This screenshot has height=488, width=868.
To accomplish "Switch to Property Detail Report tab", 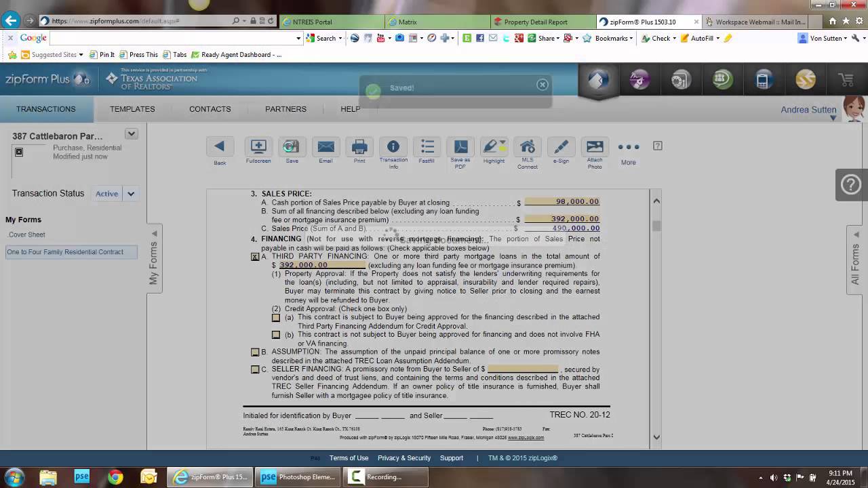I will (x=542, y=22).
